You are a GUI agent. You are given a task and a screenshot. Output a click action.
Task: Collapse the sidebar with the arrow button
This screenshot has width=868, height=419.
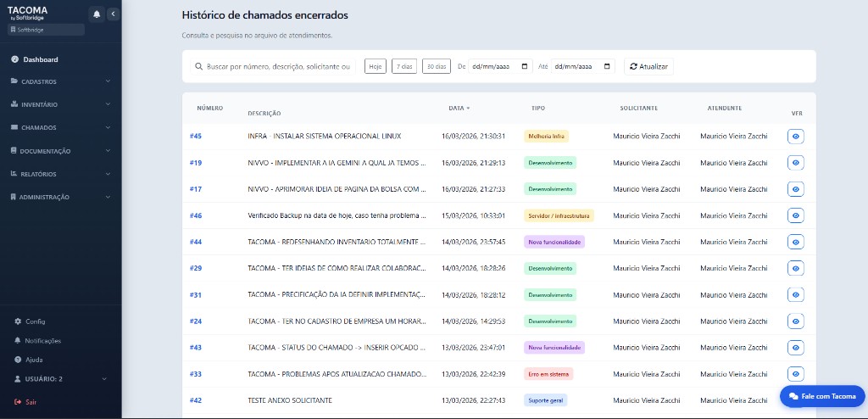(114, 14)
